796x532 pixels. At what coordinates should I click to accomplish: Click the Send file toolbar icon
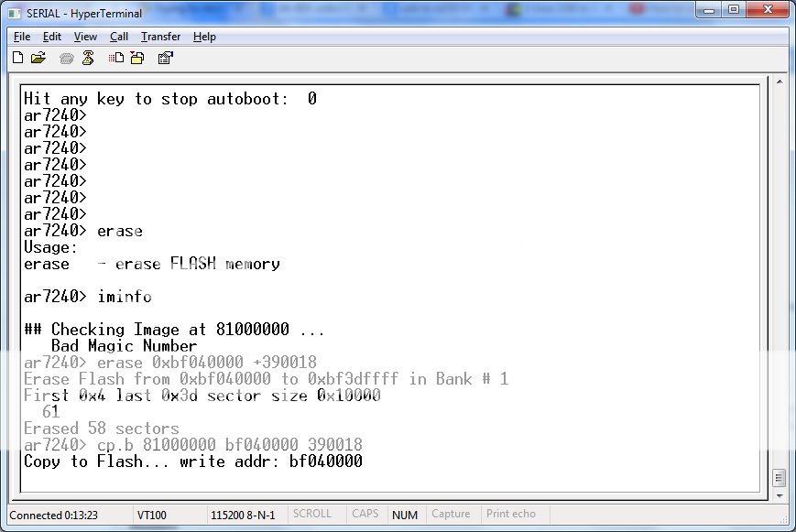tap(115, 58)
